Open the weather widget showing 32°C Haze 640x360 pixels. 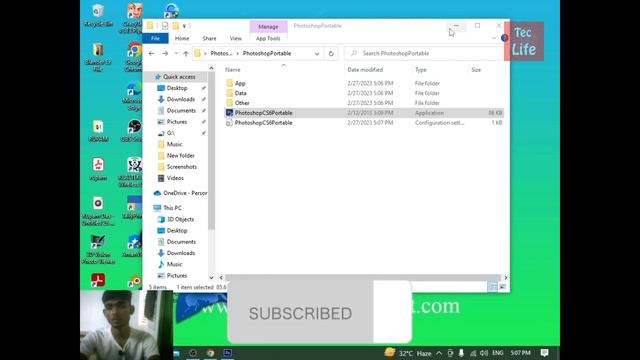(408, 353)
